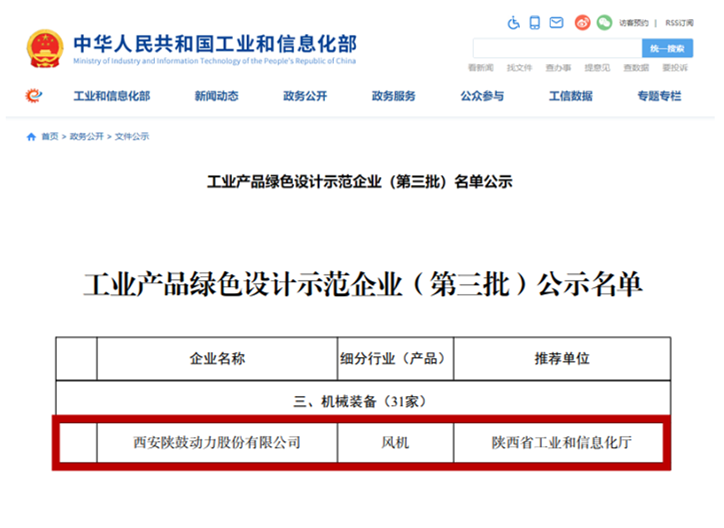Image resolution: width=724 pixels, height=528 pixels.
Task: Click the 陕西省工业和信息化厅 cell
Action: (561, 443)
